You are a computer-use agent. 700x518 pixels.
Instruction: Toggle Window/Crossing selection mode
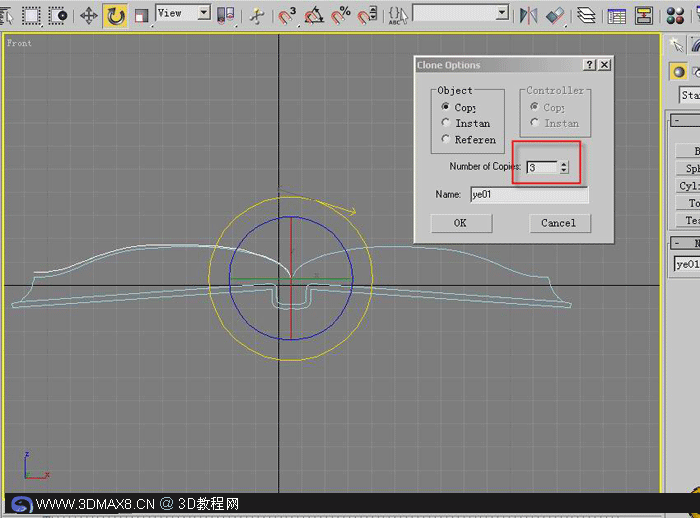tap(58, 16)
